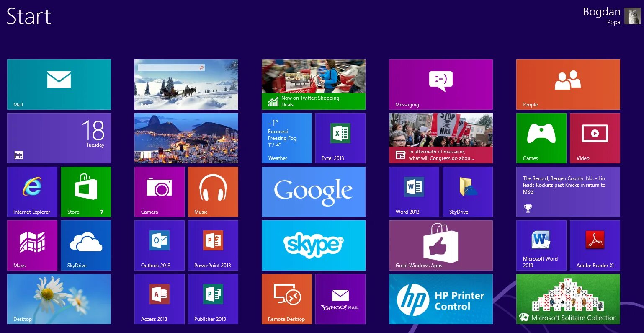644x333 pixels.
Task: Launch Word 2013
Action: tap(414, 192)
